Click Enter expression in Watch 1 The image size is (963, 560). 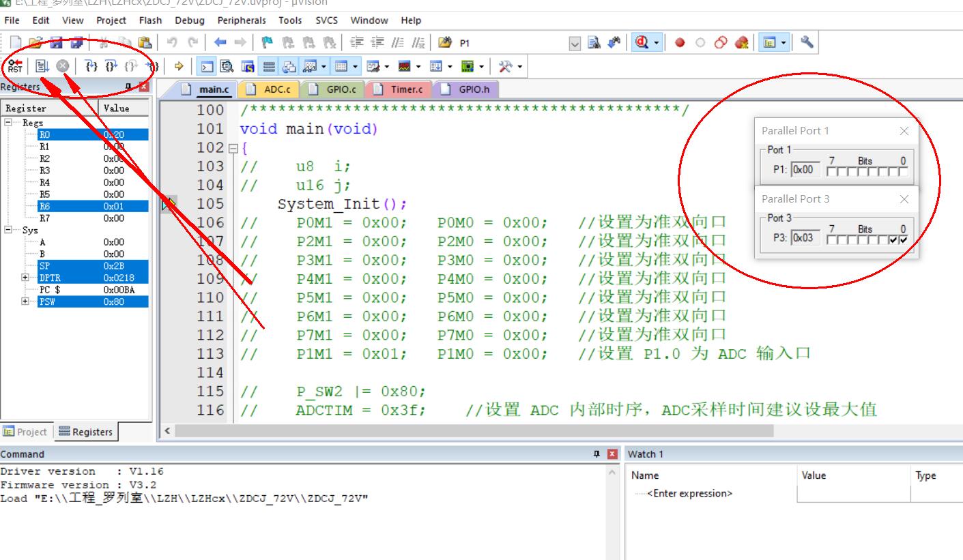point(689,493)
